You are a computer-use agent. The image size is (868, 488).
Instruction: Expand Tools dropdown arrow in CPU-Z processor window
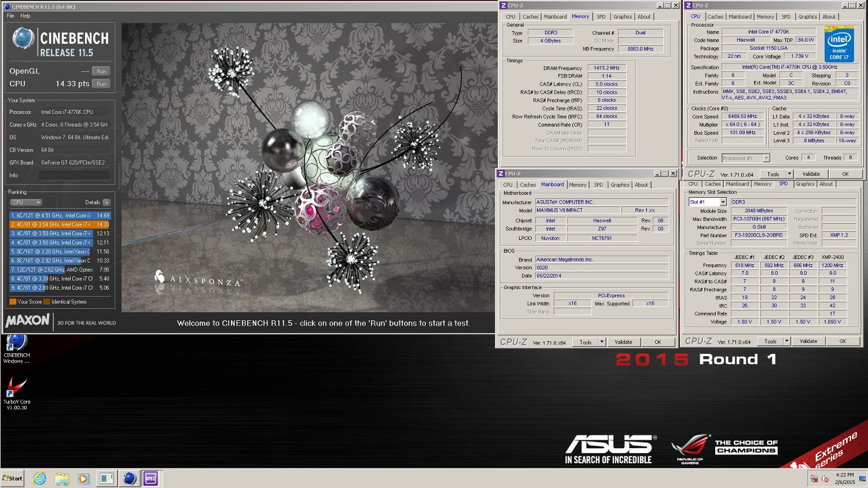click(x=789, y=174)
